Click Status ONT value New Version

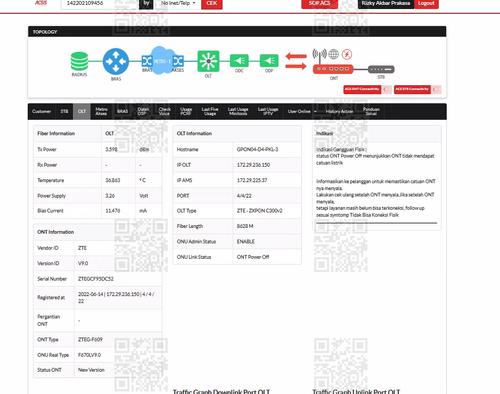(91, 370)
